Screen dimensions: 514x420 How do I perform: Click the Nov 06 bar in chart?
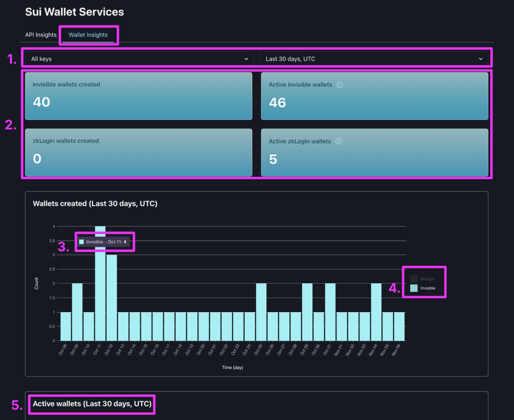pos(399,327)
